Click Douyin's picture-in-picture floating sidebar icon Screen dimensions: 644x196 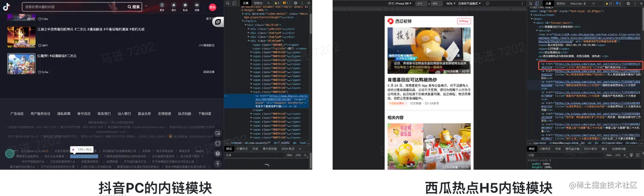[218, 133]
